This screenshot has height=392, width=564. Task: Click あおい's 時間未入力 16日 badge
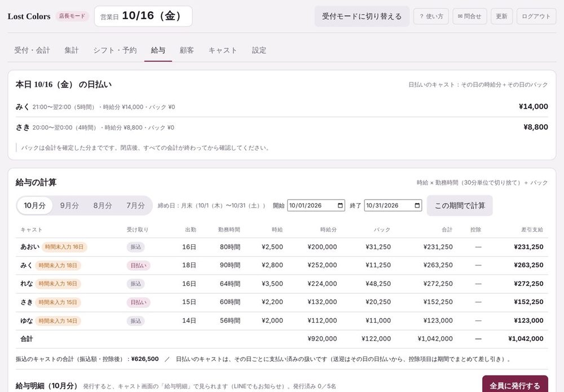click(x=64, y=246)
